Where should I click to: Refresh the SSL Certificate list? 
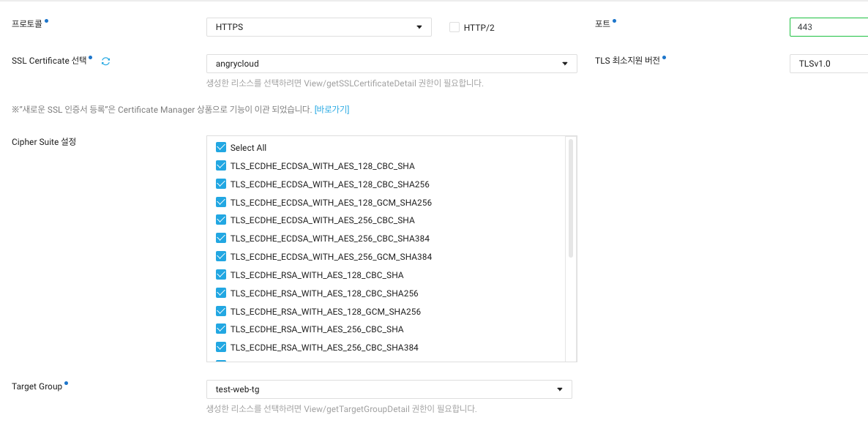(x=105, y=61)
